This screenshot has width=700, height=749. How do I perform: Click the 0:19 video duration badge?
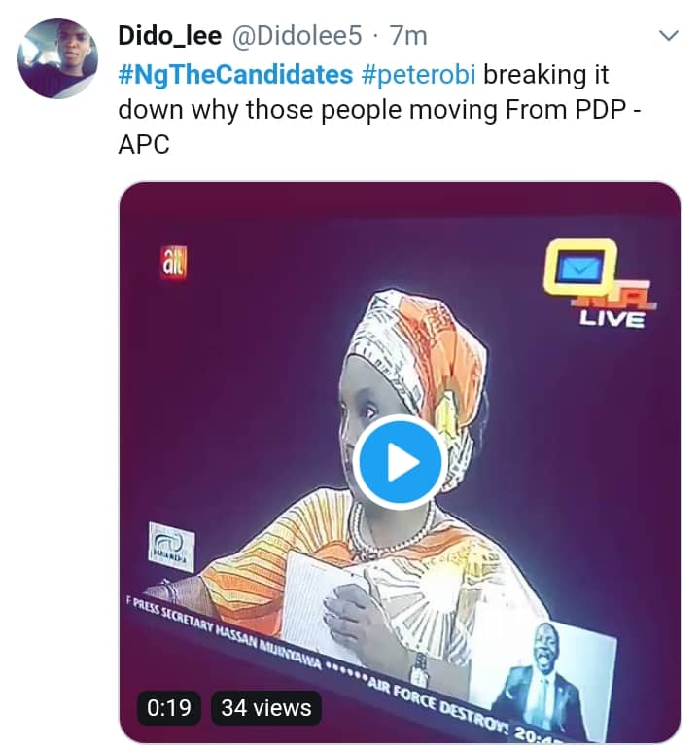tap(169, 708)
